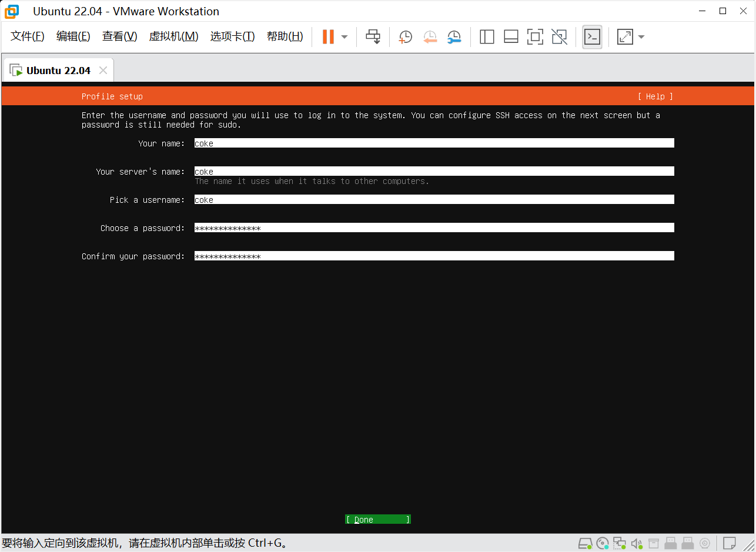Screen dimensions: 756x552
Task: Take a snapshot of the virtual machine
Action: click(405, 37)
